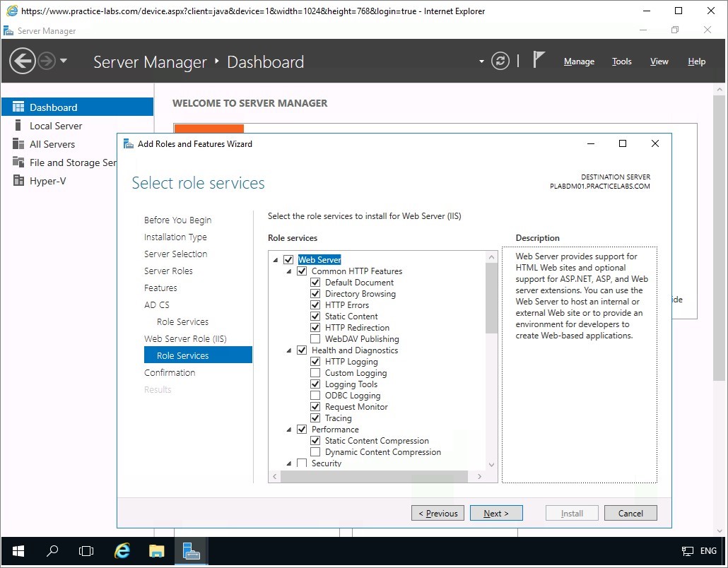Click the Local Server icon
The height and width of the screenshot is (568, 728).
tap(18, 125)
